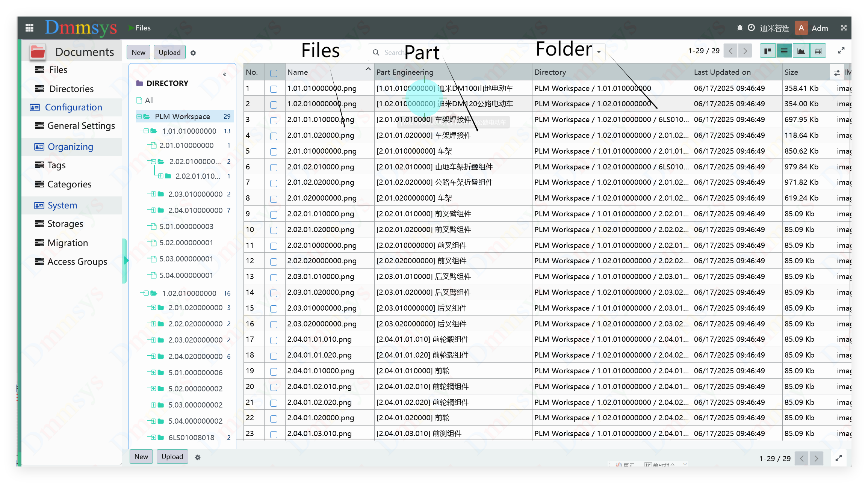Tick checkbox for 2.03.01.010000.png
Viewport: 868px width, 483px height.
274,277
